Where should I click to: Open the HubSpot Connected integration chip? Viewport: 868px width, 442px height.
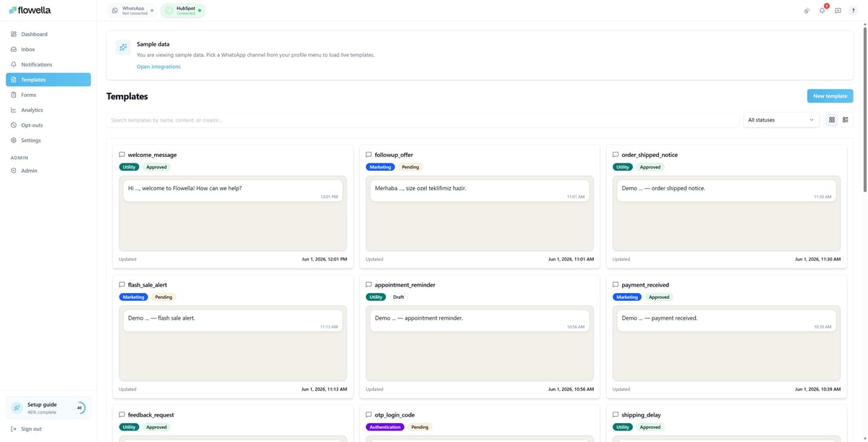pyautogui.click(x=182, y=10)
